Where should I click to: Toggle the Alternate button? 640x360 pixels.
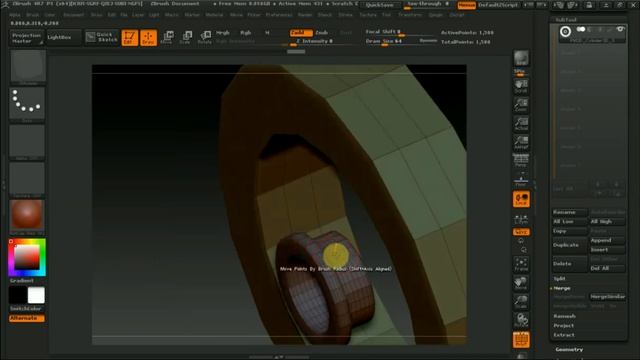(27, 318)
